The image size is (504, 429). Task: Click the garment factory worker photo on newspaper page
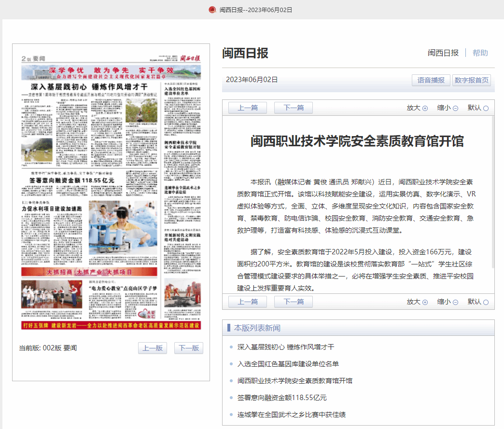129,227
